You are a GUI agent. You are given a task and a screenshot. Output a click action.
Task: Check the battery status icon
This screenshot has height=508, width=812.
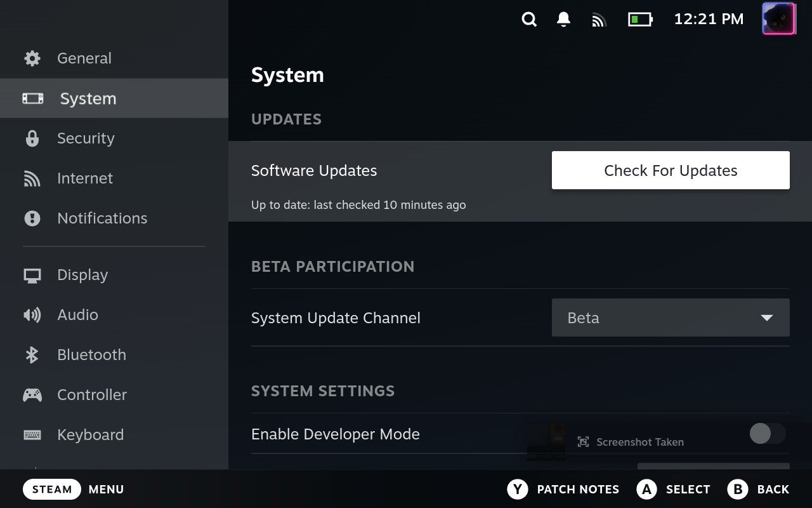[640, 19]
